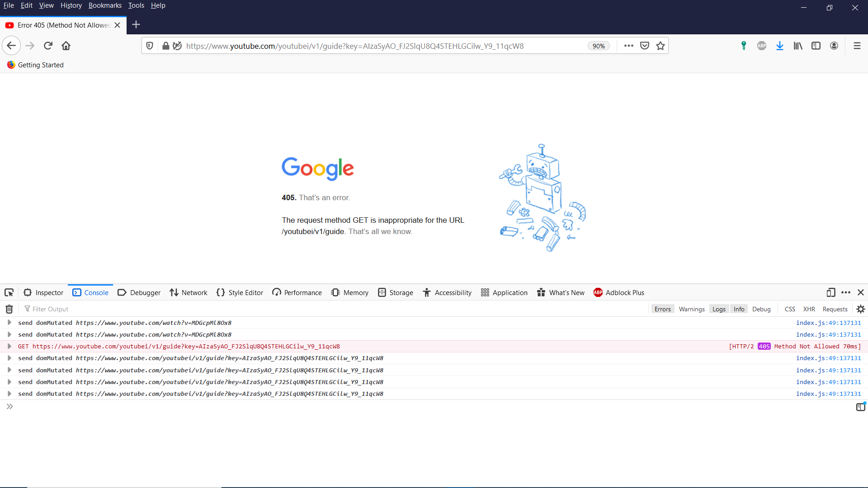
Task: Toggle the Warnings filter
Action: click(692, 309)
